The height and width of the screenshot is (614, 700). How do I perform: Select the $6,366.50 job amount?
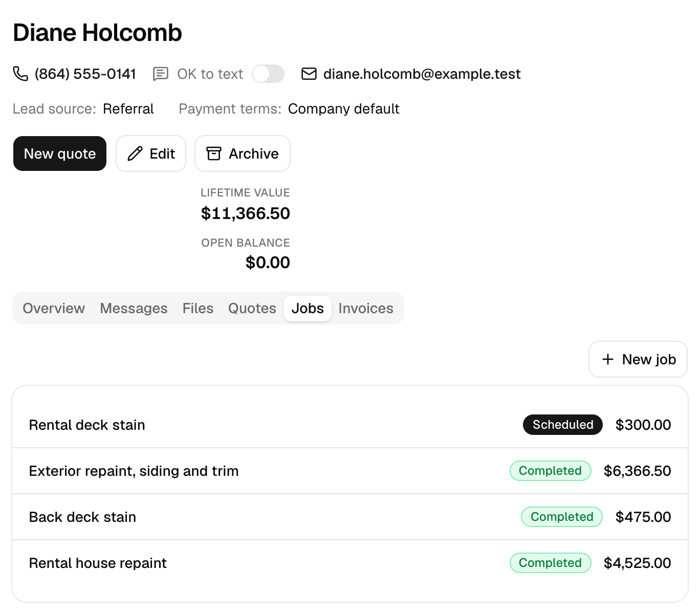638,471
